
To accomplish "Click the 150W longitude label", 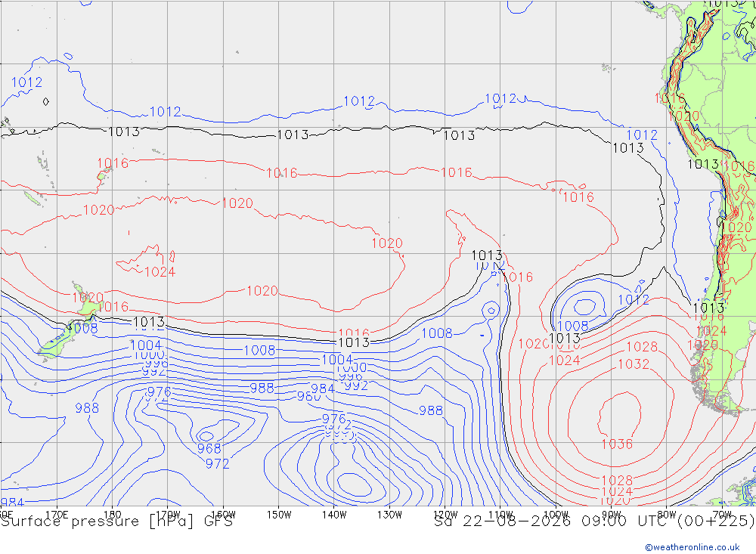I will (279, 515).
